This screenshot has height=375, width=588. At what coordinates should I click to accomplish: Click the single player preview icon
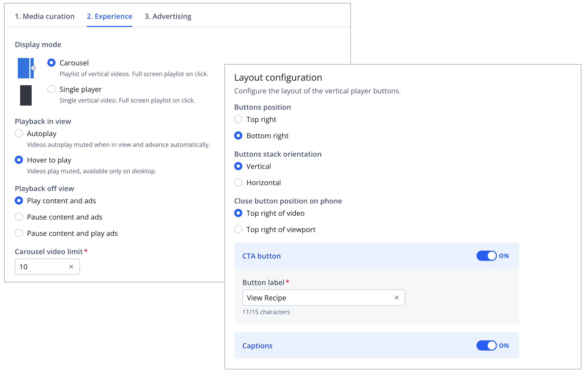[x=26, y=95]
